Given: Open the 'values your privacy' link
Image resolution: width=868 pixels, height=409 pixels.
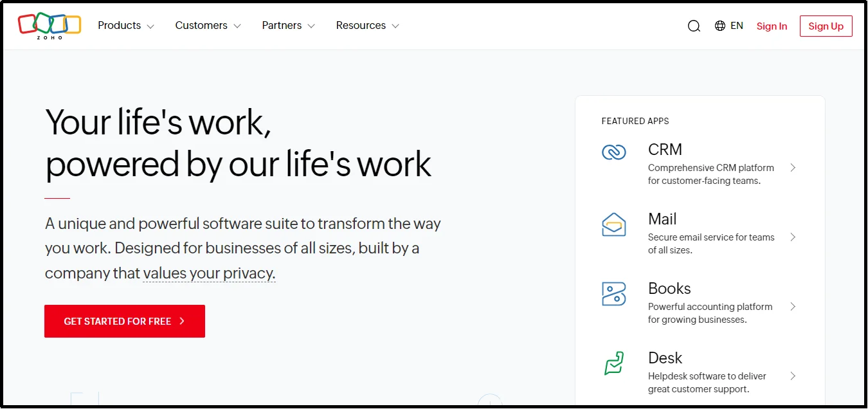Looking at the screenshot, I should 209,273.
